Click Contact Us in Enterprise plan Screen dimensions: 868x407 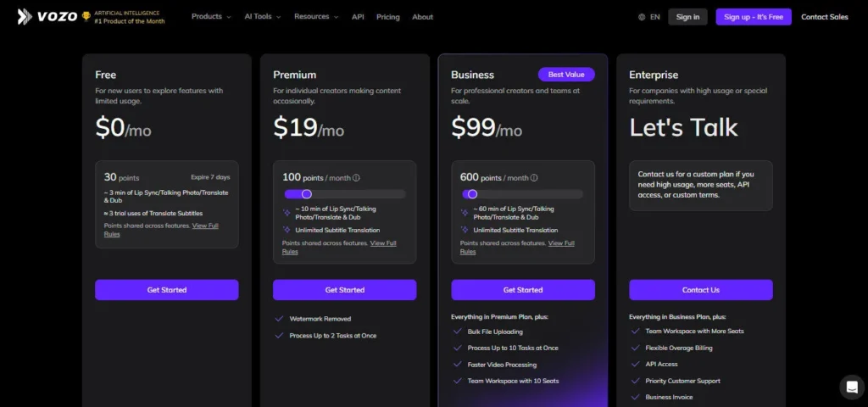(x=700, y=290)
